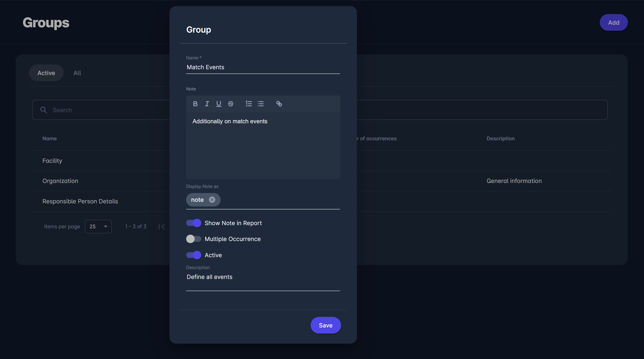Click the search magnifier icon
Viewport: 644px width, 359px height.
click(43, 110)
